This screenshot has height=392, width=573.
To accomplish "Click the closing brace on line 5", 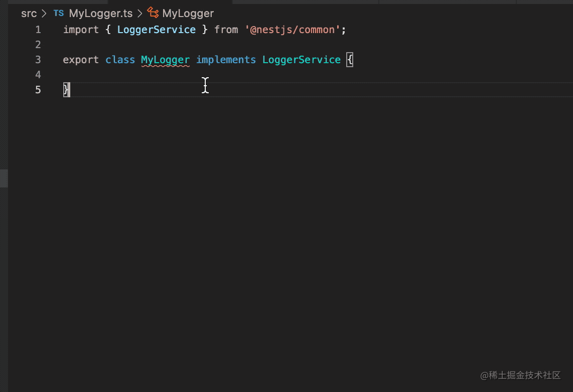I will [x=66, y=89].
